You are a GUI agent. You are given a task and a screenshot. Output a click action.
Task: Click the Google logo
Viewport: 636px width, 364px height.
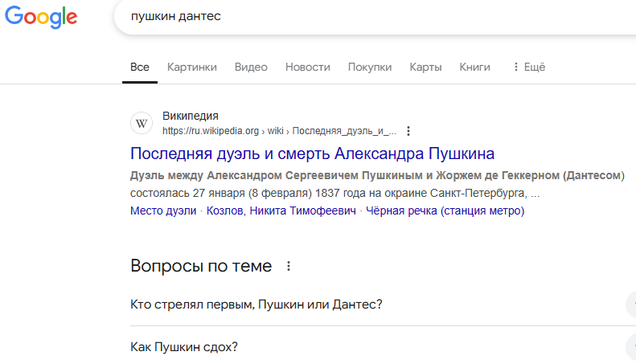tap(41, 17)
